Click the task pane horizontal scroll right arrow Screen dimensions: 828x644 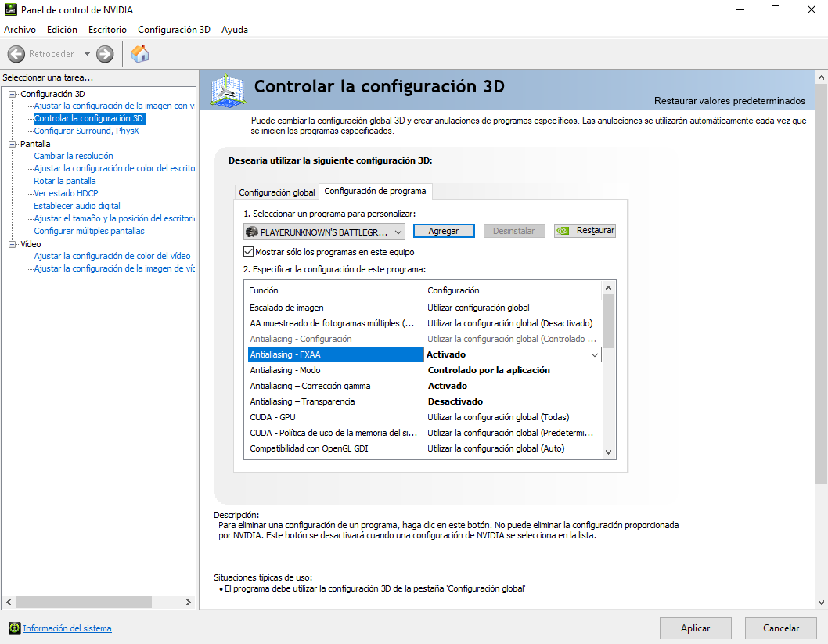click(x=189, y=602)
